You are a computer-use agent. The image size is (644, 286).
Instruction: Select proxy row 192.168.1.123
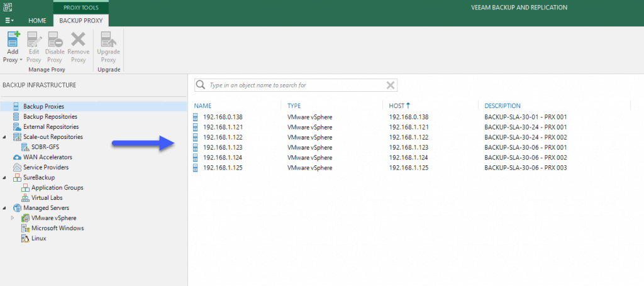coord(223,147)
